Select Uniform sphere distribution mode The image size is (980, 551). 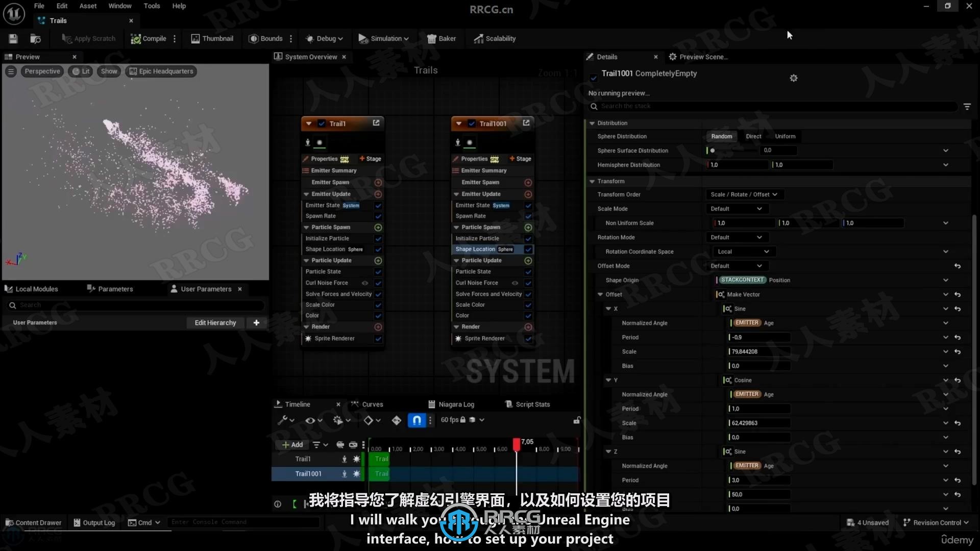[x=785, y=136]
